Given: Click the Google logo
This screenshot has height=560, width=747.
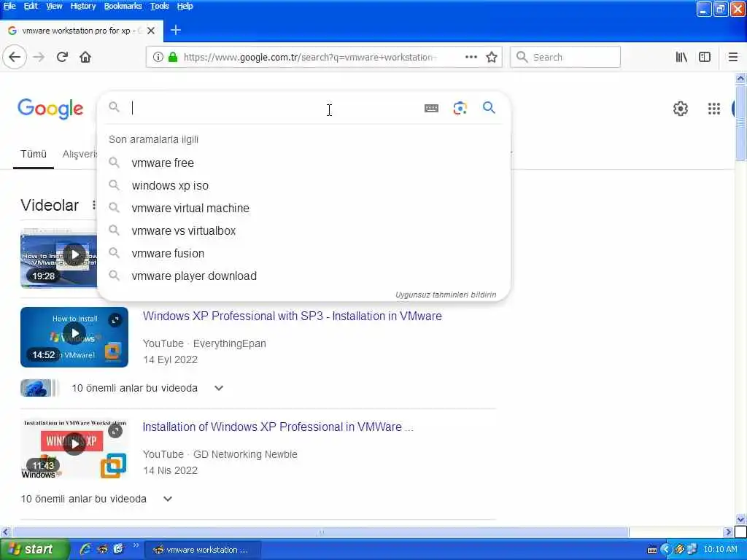Looking at the screenshot, I should click(50, 109).
